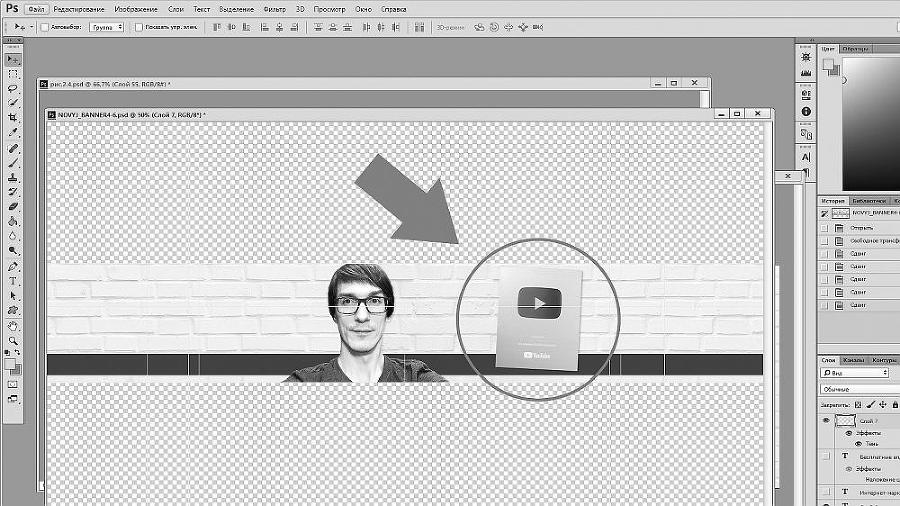Image resolution: width=900 pixels, height=506 pixels.
Task: Toggle Эффекты visibility under Слой 7
Action: coord(849,433)
